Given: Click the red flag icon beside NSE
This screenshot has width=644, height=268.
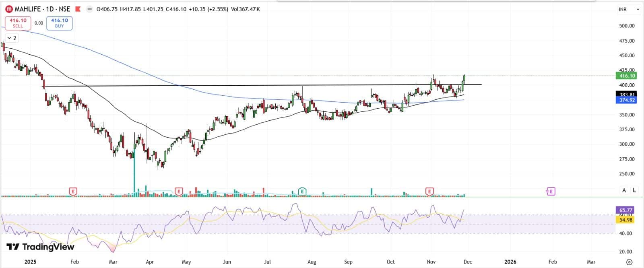Looking at the screenshot, I should [78, 9].
